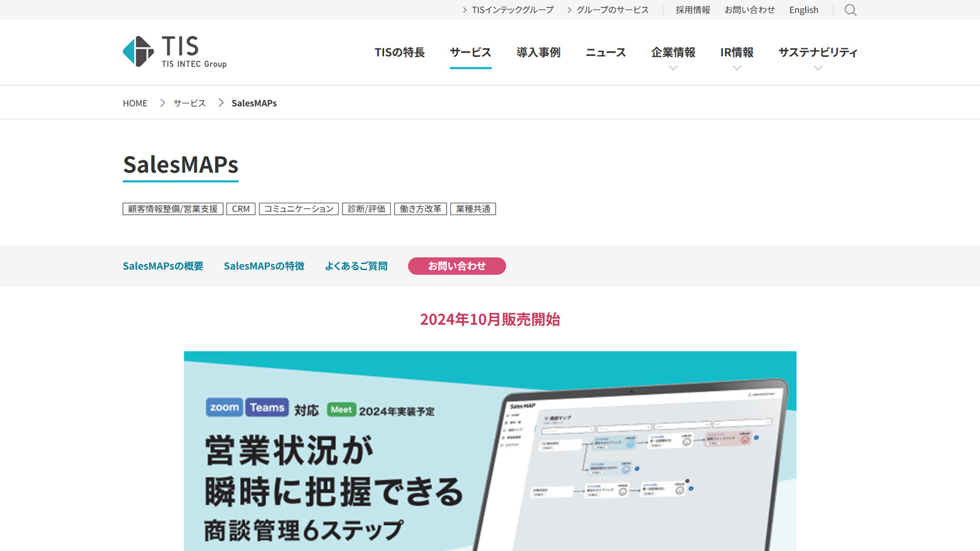Click the pink お問い合わせ button

click(x=457, y=266)
